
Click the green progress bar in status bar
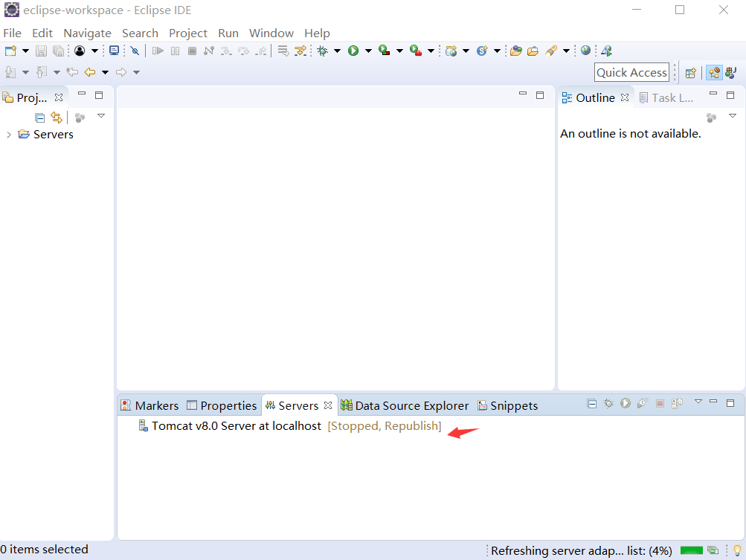pos(691,550)
